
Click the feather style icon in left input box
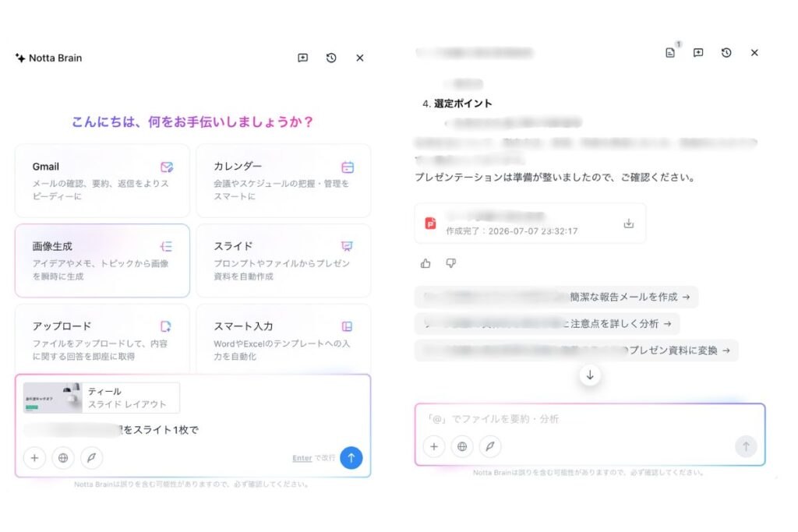pos(92,458)
